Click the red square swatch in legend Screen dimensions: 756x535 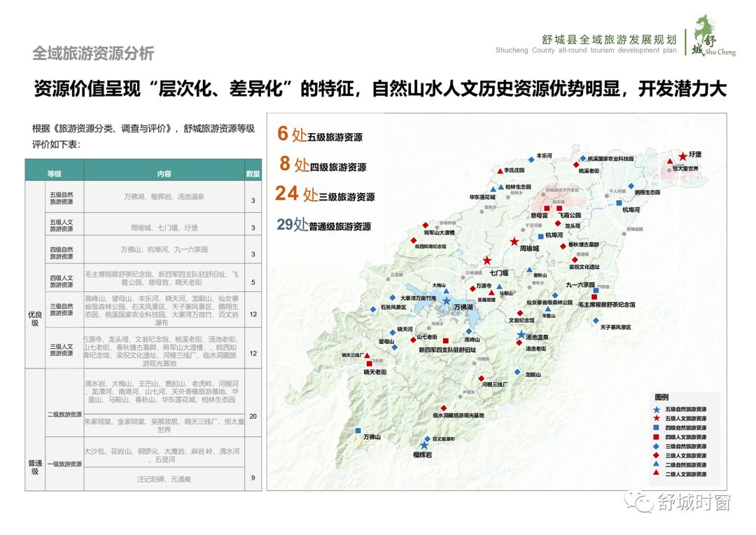[x=656, y=437]
